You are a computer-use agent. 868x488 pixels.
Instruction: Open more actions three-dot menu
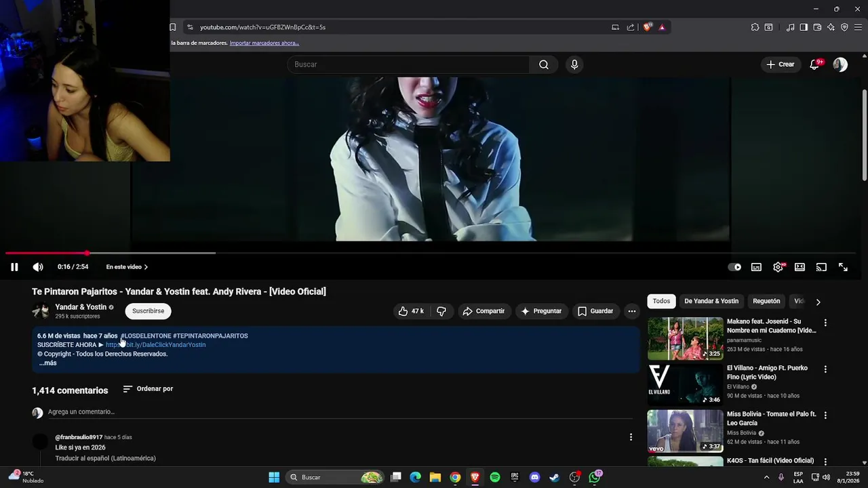point(632,311)
